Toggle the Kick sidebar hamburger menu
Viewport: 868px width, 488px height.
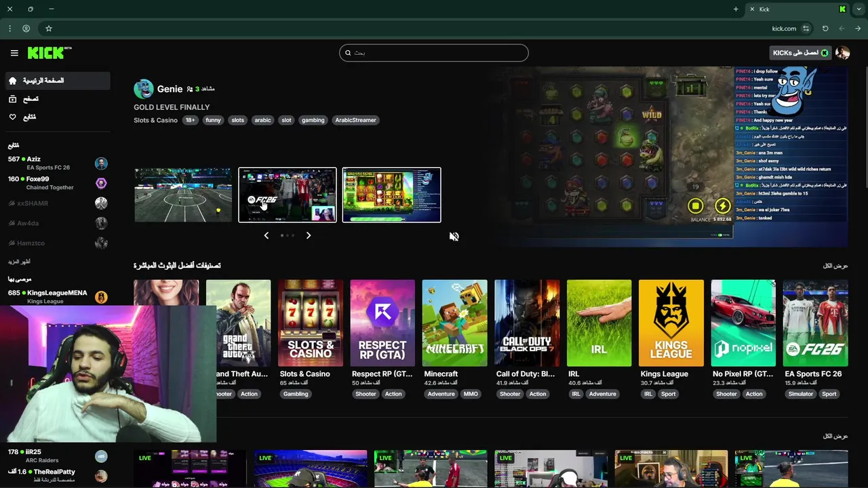coord(14,53)
